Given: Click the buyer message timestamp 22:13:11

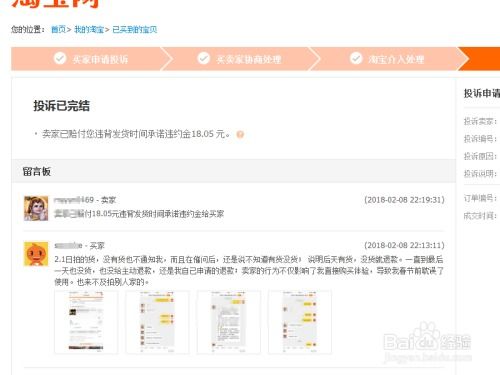Looking at the screenshot, I should tap(404, 246).
